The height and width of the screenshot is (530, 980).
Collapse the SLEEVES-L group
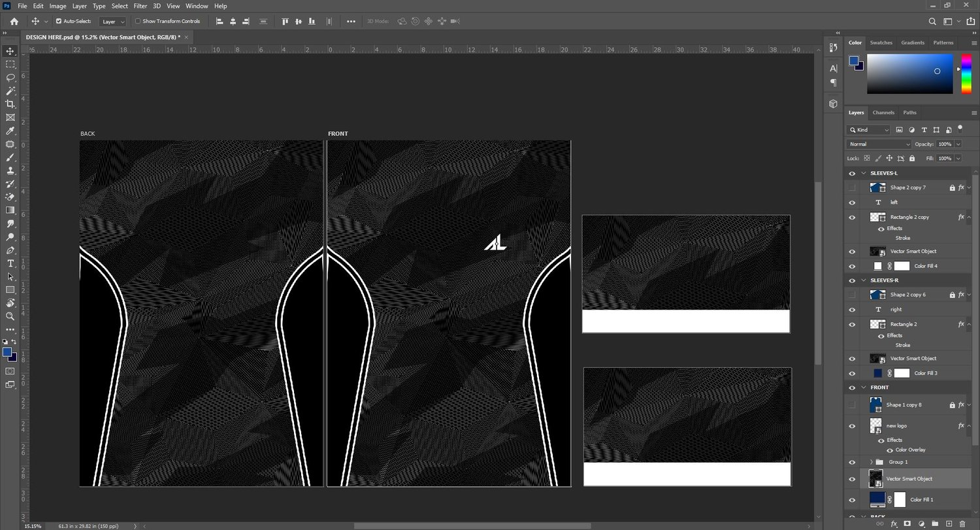click(x=864, y=173)
